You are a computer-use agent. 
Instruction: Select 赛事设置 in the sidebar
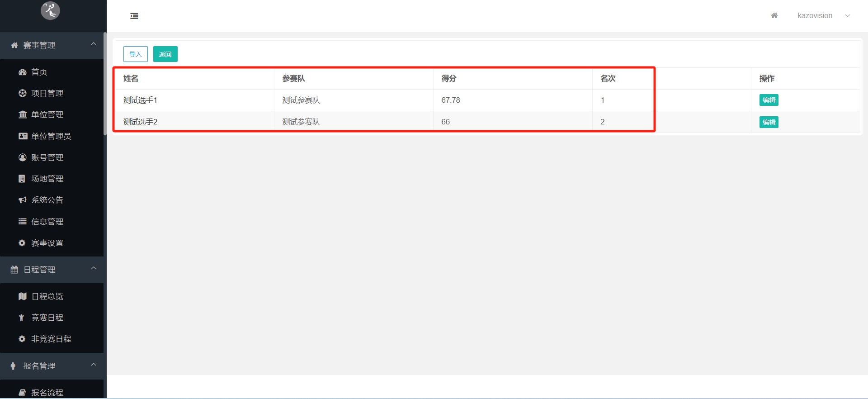(x=47, y=243)
